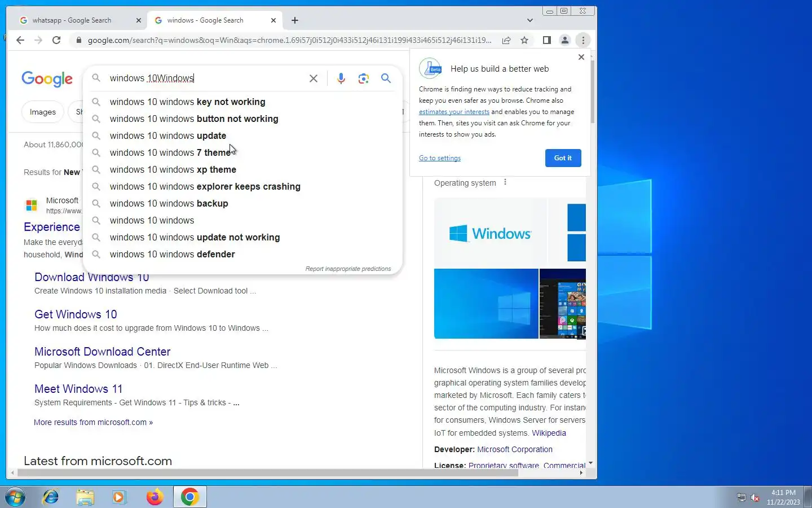View the site info lock icon
This screenshot has width=812, height=508.
(x=78, y=40)
